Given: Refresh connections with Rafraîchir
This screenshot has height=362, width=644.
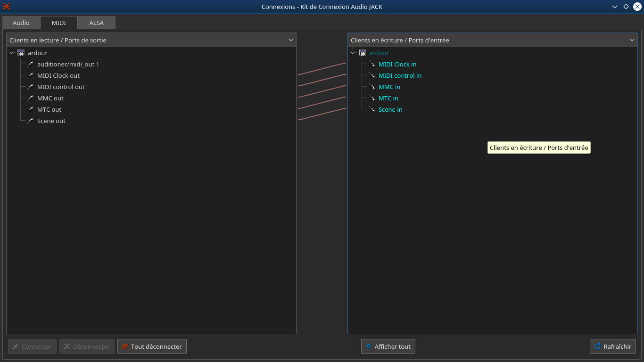Looking at the screenshot, I should pyautogui.click(x=613, y=346).
